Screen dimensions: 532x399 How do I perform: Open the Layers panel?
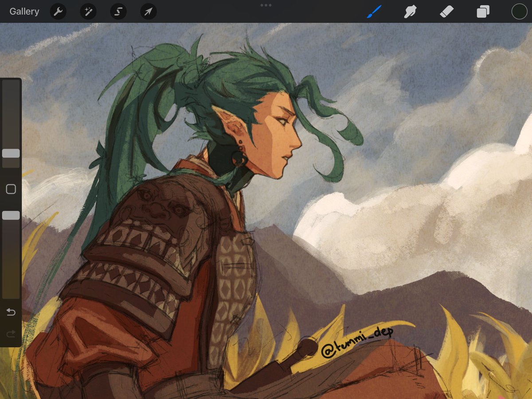(482, 12)
